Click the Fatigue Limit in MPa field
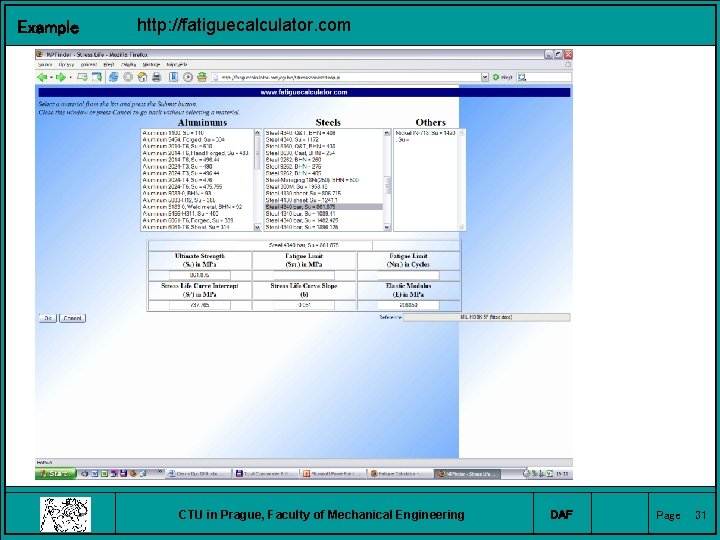Viewport: 720px width, 540px height. pyautogui.click(x=304, y=275)
